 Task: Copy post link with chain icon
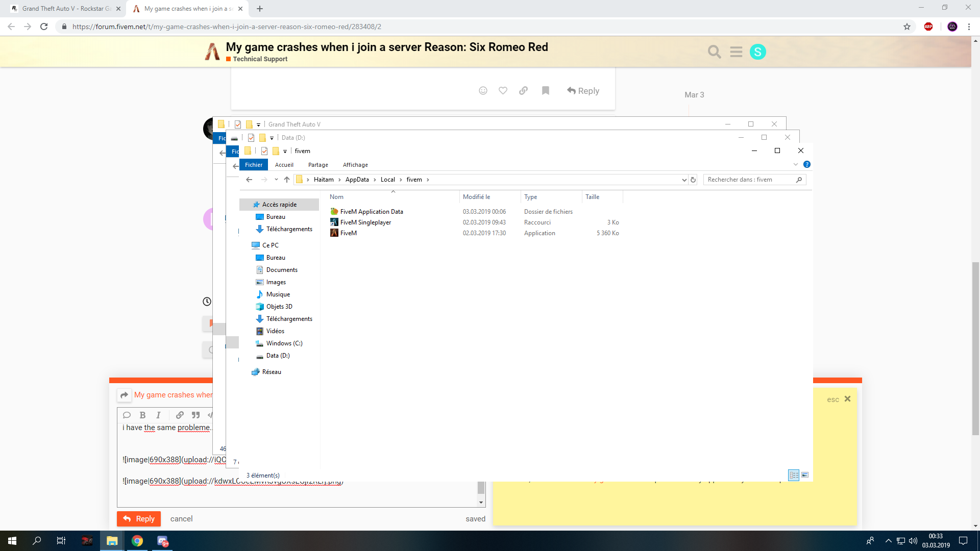pyautogui.click(x=524, y=90)
